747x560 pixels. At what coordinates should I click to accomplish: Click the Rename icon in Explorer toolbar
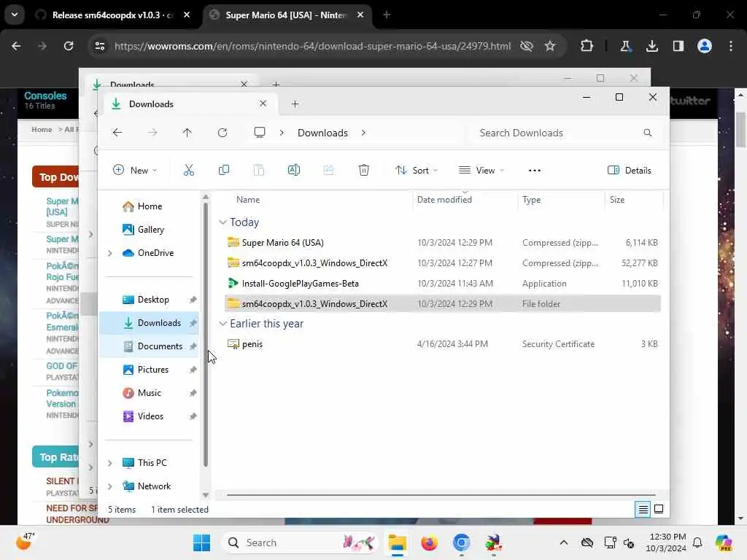point(294,170)
